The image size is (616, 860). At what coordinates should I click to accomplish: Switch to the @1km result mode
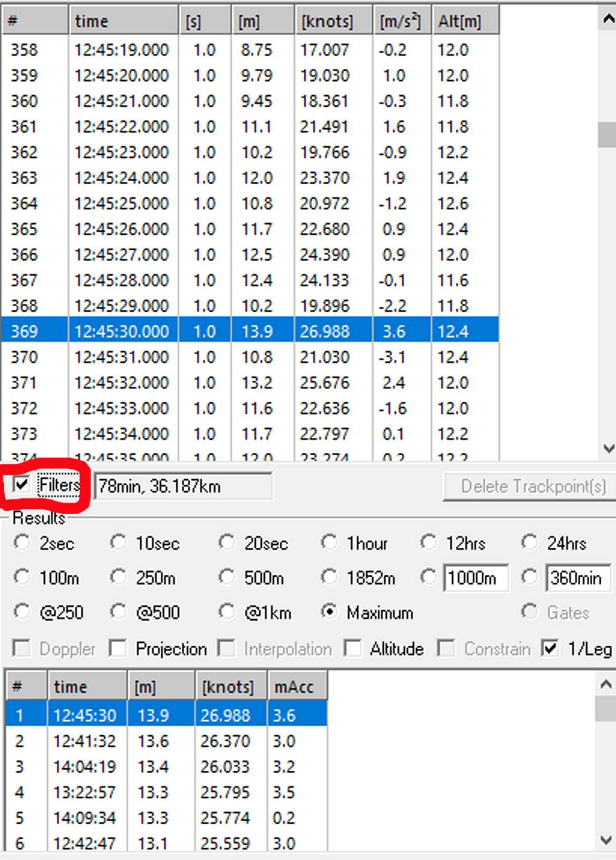(x=227, y=612)
